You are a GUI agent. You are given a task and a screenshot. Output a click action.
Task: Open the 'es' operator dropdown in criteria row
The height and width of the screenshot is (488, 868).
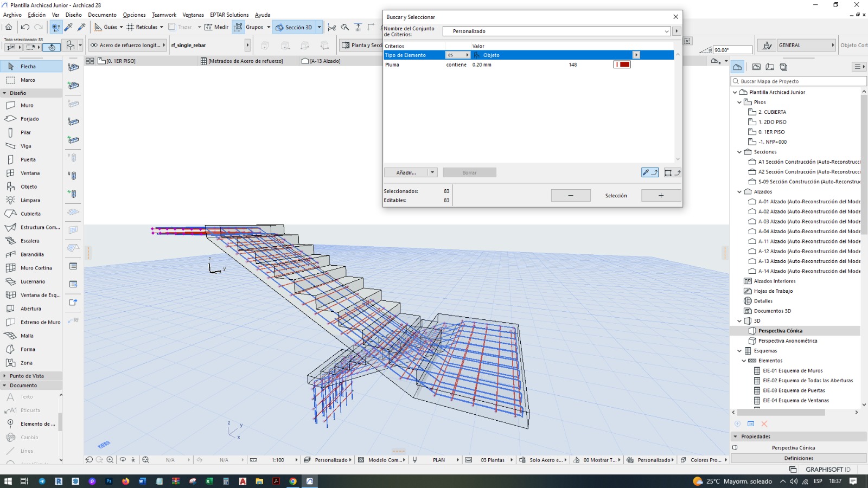(458, 55)
